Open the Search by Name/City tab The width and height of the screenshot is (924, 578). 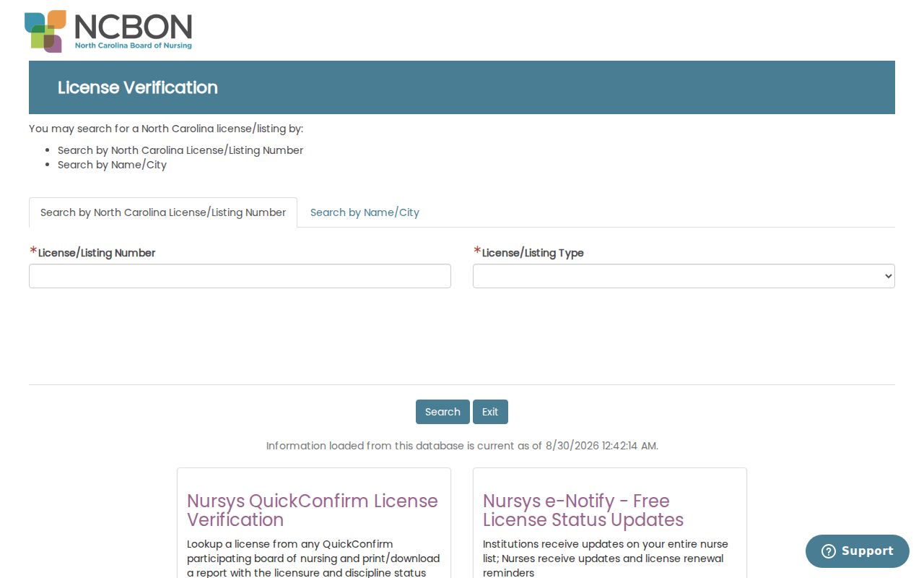pos(365,212)
